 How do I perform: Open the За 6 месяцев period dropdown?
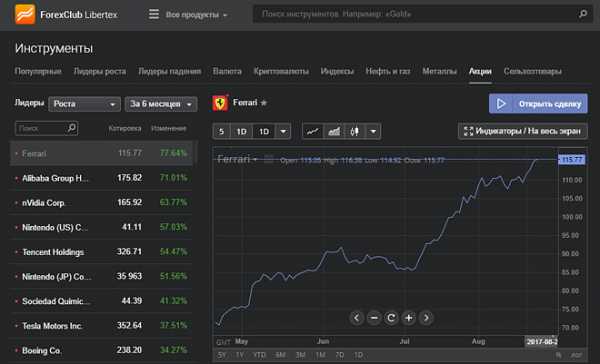coord(161,104)
